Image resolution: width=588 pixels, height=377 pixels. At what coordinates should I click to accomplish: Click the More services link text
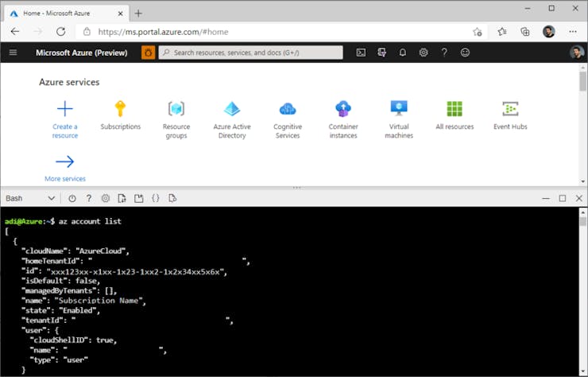[65, 179]
